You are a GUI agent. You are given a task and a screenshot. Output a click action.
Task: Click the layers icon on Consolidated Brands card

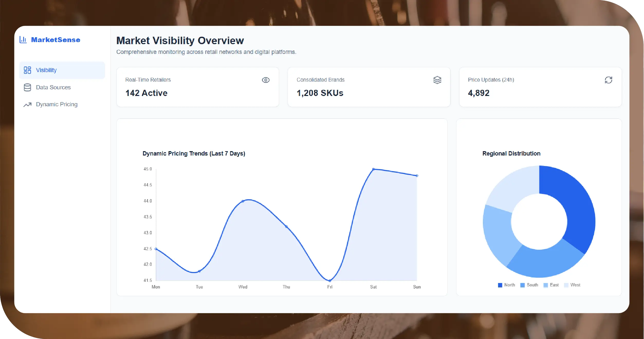(x=437, y=80)
